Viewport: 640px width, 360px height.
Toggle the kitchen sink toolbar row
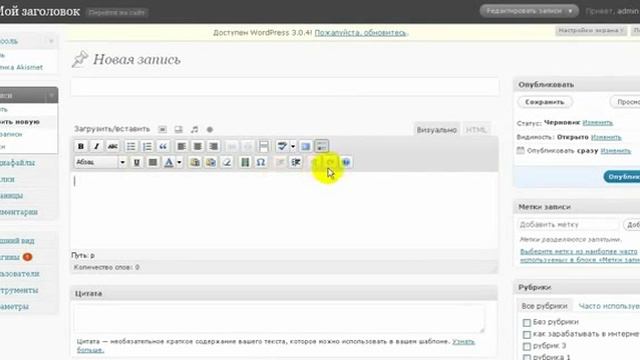pyautogui.click(x=322, y=146)
